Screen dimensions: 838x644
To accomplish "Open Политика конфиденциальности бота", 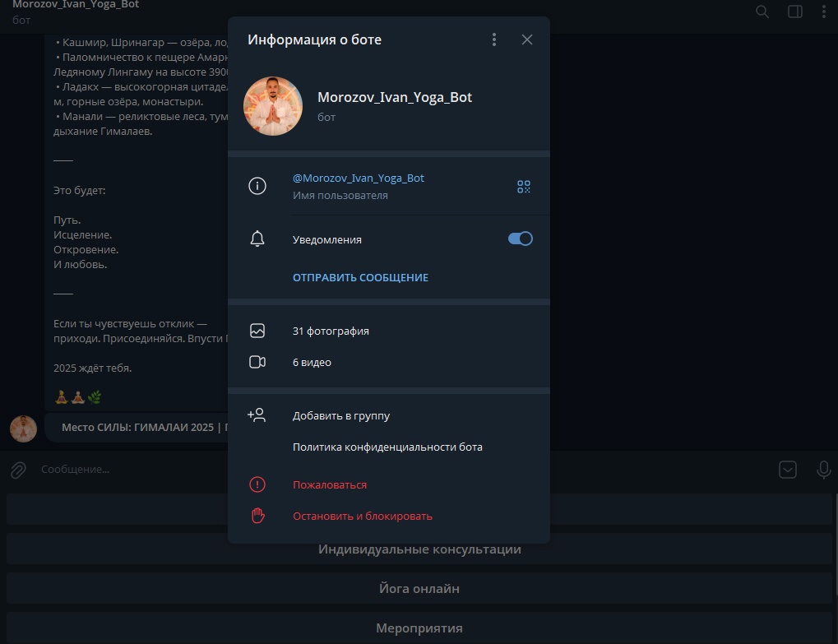I will [387, 447].
